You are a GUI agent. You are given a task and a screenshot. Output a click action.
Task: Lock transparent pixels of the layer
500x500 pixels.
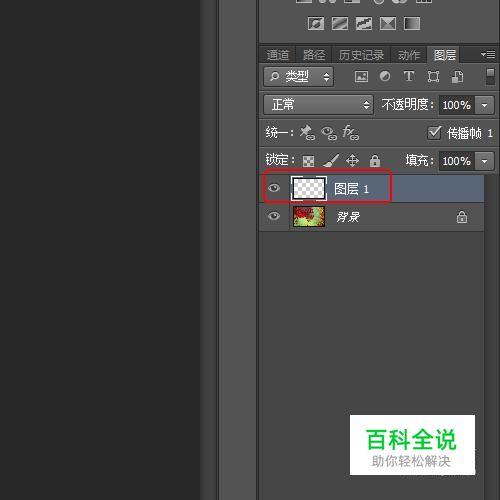point(308,161)
